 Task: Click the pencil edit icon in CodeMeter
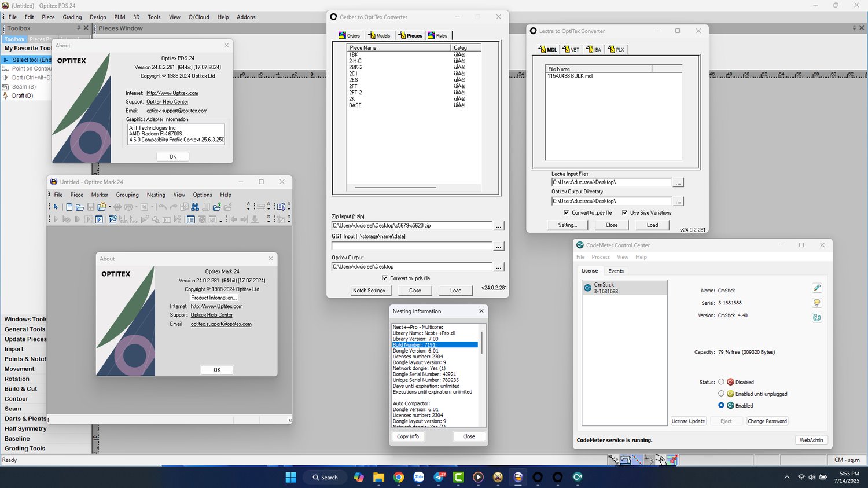pos(816,288)
